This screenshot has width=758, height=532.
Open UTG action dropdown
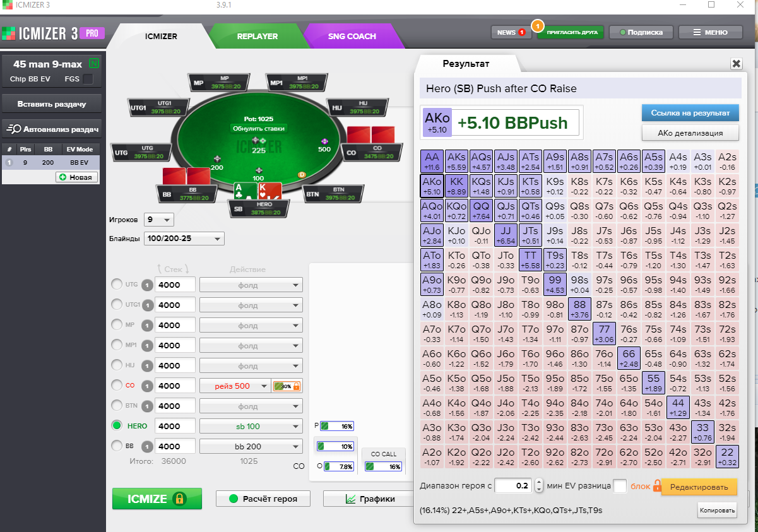tap(251, 285)
